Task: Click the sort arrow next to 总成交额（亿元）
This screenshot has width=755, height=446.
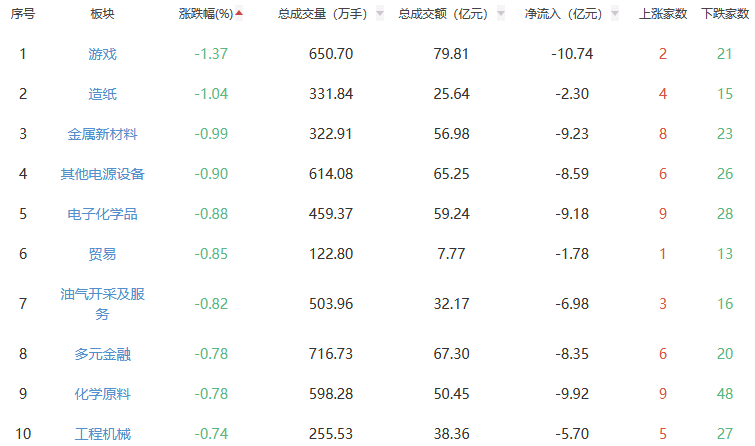Action: pos(500,15)
